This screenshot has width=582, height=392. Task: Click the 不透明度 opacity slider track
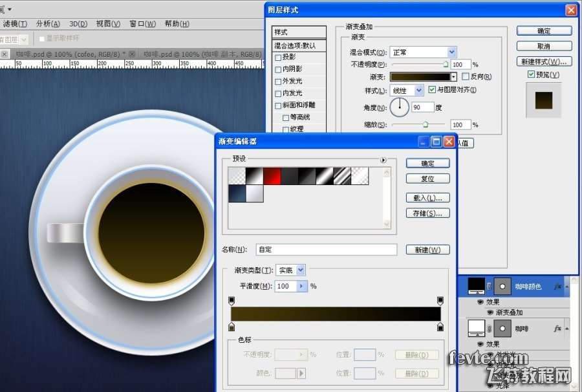click(x=420, y=65)
